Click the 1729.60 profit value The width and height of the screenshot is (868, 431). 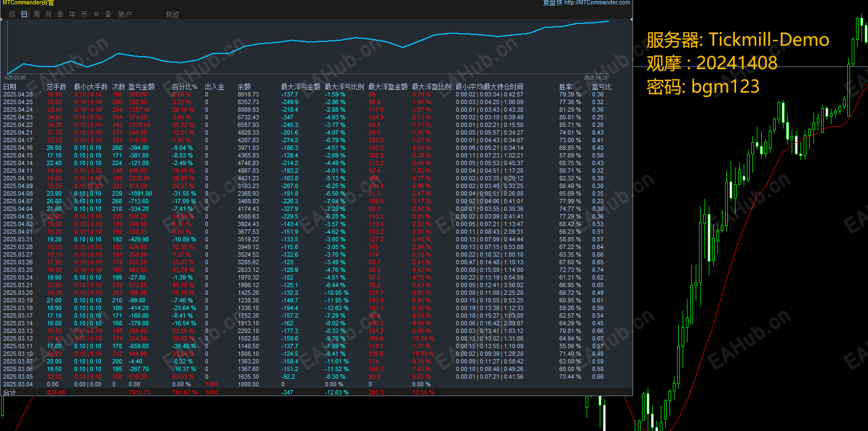139,125
